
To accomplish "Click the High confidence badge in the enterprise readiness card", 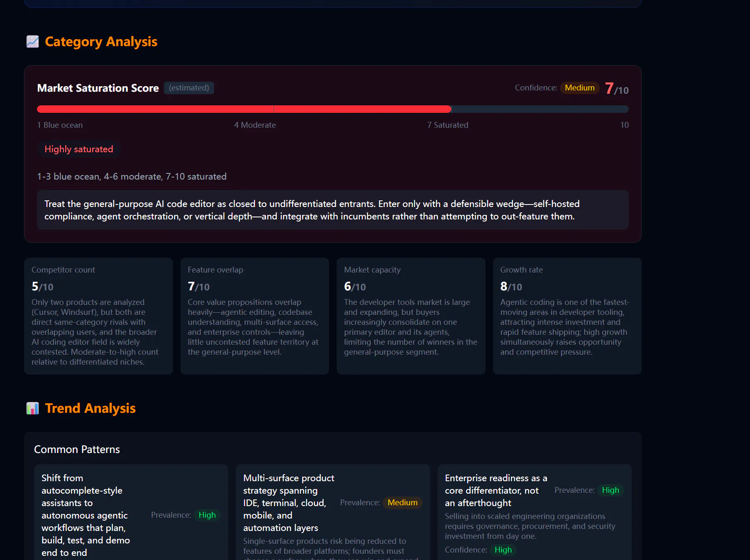I will coord(503,550).
